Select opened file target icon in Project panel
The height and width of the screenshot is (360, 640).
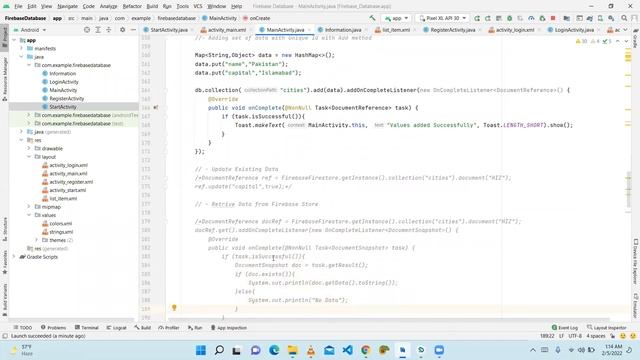[x=87, y=30]
